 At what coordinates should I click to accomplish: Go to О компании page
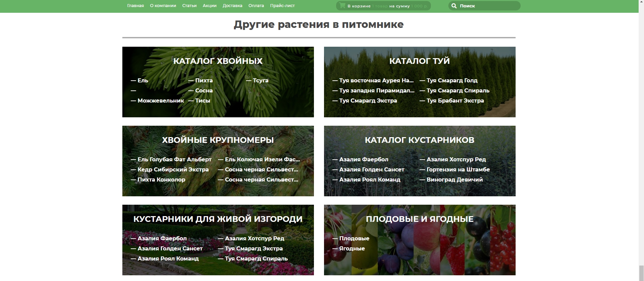pyautogui.click(x=163, y=6)
